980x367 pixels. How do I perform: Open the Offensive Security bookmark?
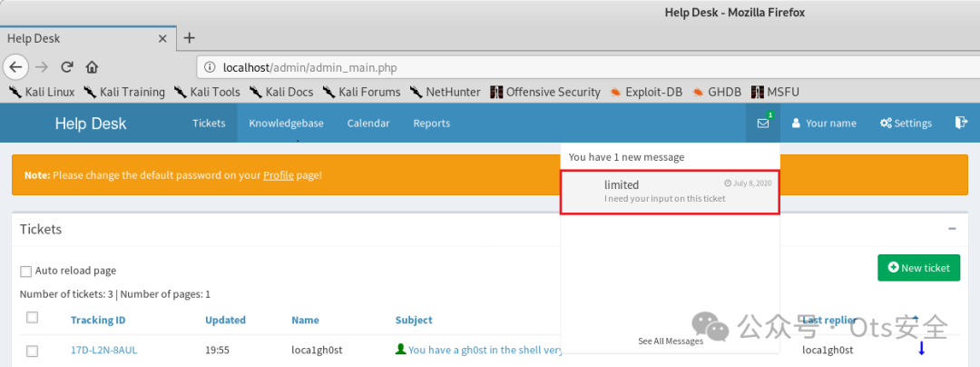point(545,93)
